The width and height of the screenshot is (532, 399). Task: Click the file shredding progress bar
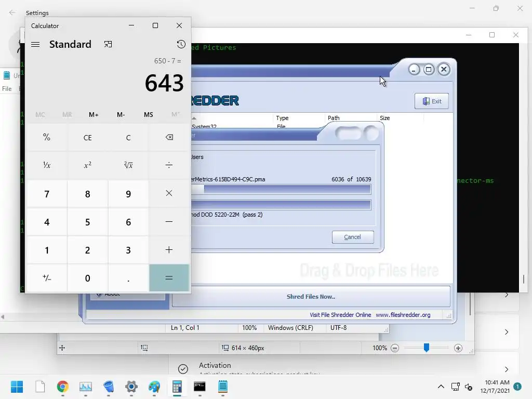pyautogui.click(x=281, y=189)
